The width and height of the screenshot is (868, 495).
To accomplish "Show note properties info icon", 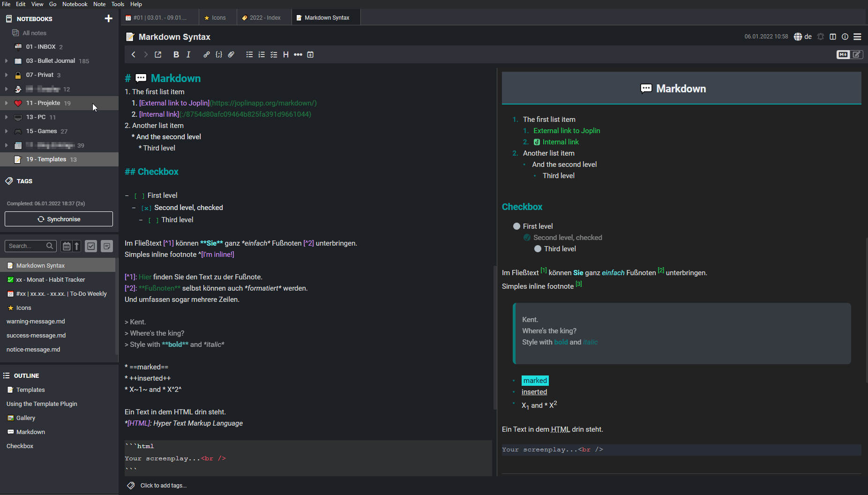I will (x=845, y=37).
